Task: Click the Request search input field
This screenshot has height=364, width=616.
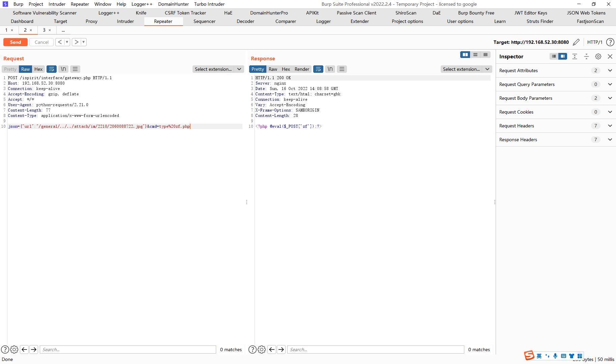Action: point(128,350)
